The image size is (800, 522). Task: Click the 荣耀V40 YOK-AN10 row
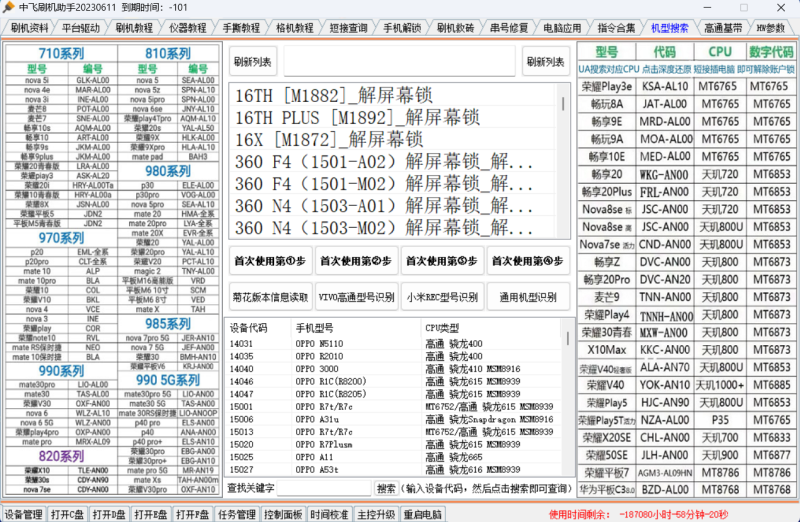[687, 385]
